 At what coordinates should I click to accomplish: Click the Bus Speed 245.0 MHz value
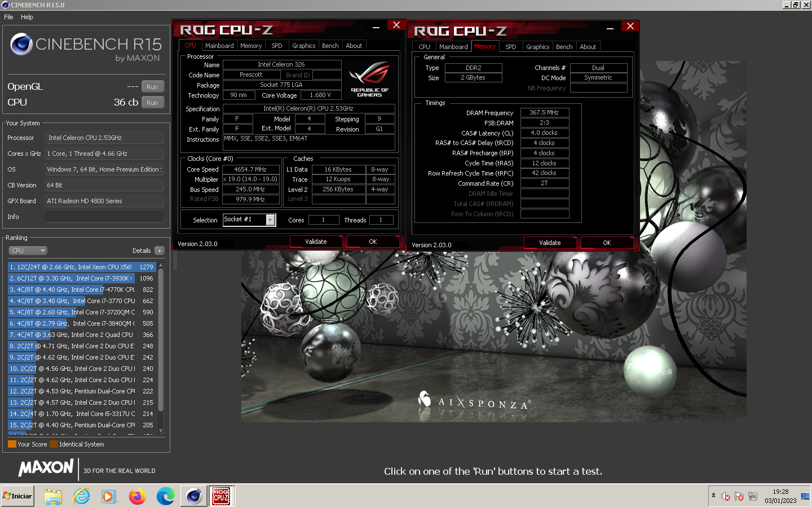pyautogui.click(x=250, y=190)
